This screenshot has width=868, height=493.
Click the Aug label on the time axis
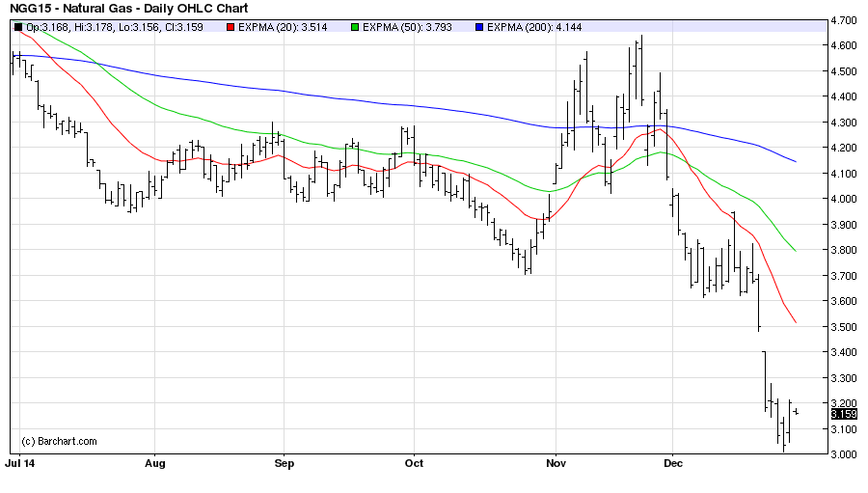click(154, 463)
